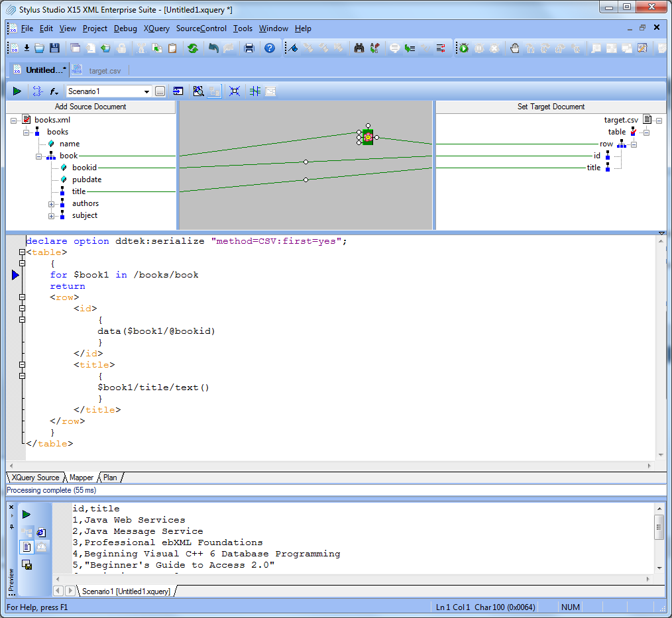The height and width of the screenshot is (618, 672).
Task: Click the blue Help question mark icon
Action: click(x=269, y=48)
